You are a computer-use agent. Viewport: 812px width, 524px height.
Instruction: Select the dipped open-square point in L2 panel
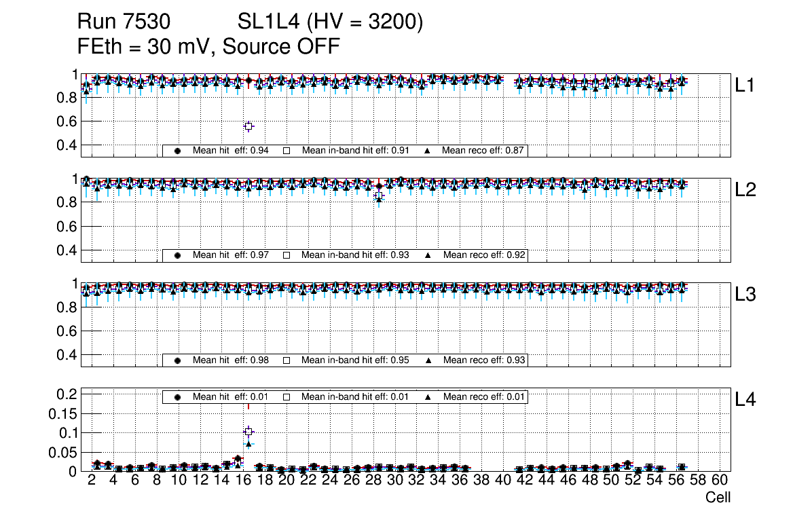[379, 196]
